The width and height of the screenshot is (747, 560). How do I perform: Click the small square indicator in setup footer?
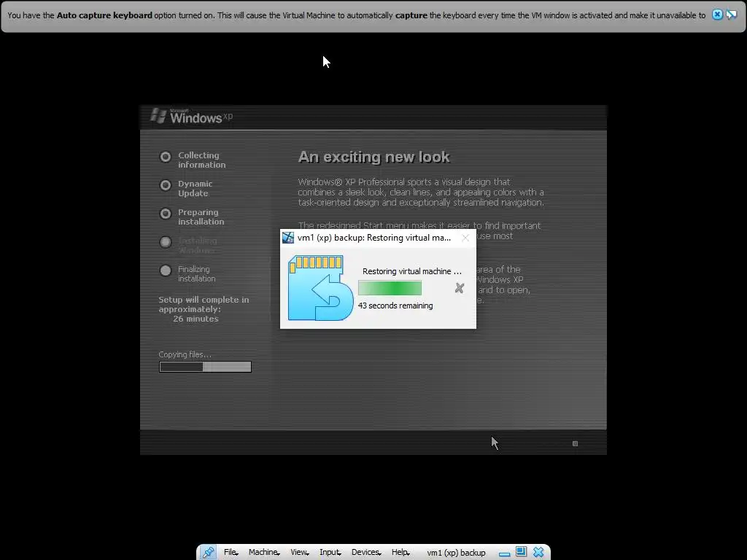pos(575,443)
